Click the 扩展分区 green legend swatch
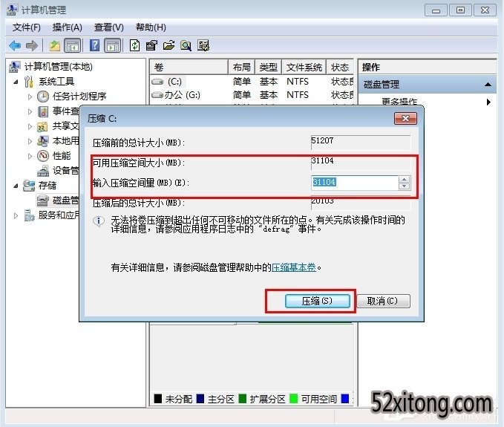Screen dimensions: 504x427 [243, 399]
